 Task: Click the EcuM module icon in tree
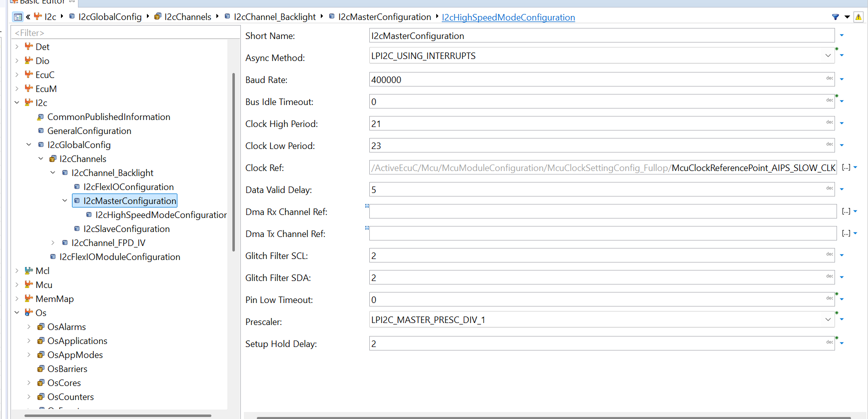click(29, 88)
